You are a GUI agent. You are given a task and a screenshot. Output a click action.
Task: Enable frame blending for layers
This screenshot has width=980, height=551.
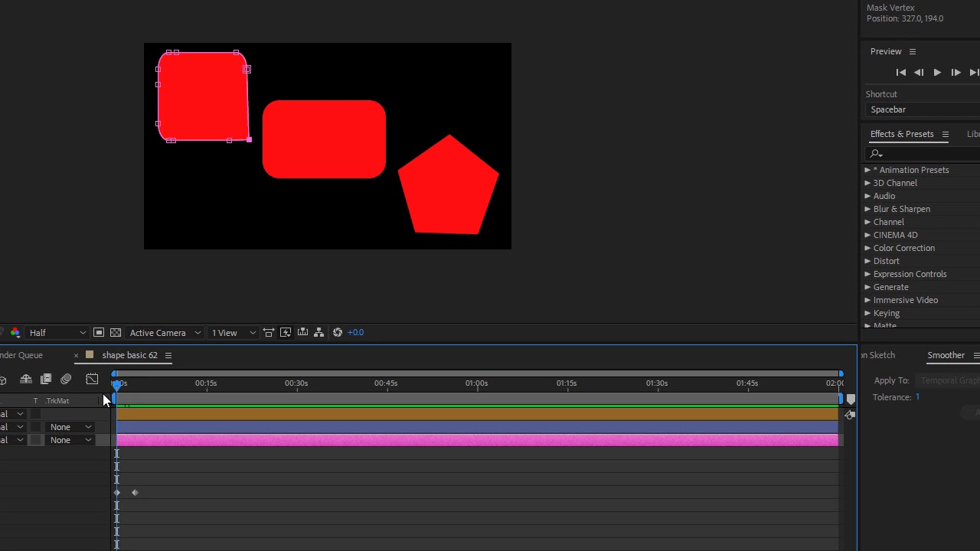click(46, 379)
